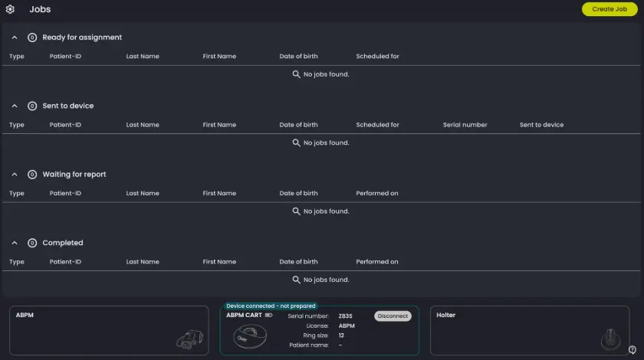Click the ABPM CART battery icon
Viewport: 644px width, 360px height.
coord(268,316)
